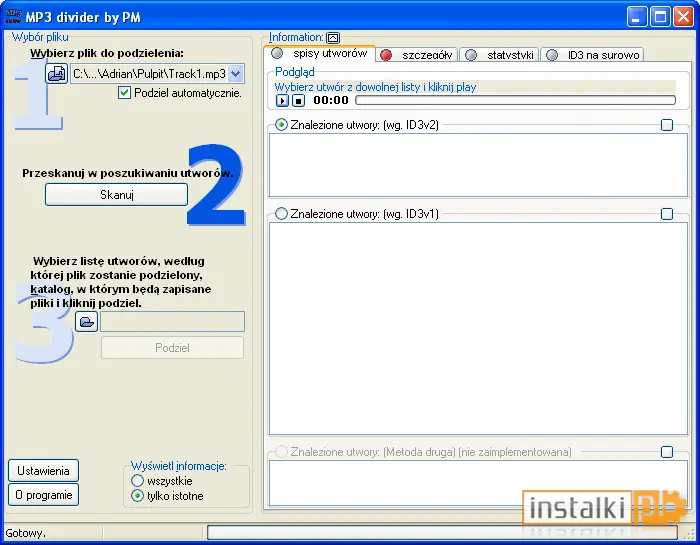Open the ID3 na surowo tab
Image resolution: width=700 pixels, height=545 pixels.
coord(592,55)
